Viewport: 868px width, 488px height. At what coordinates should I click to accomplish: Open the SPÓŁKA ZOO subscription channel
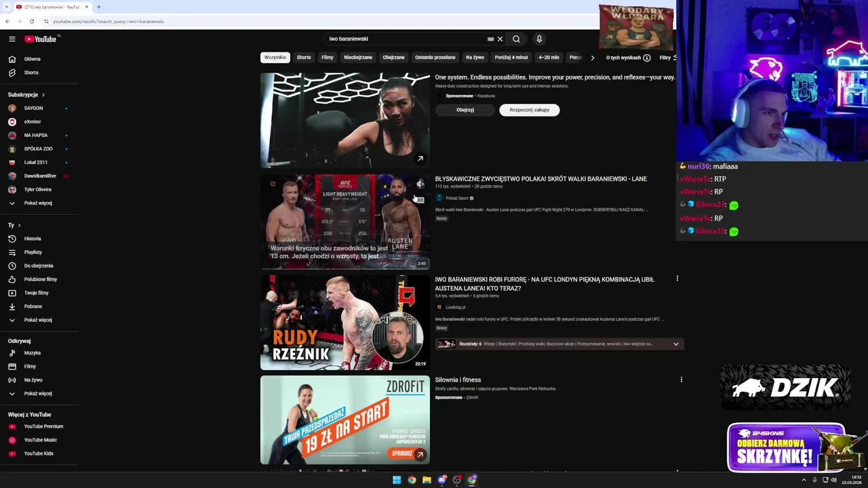(x=39, y=149)
